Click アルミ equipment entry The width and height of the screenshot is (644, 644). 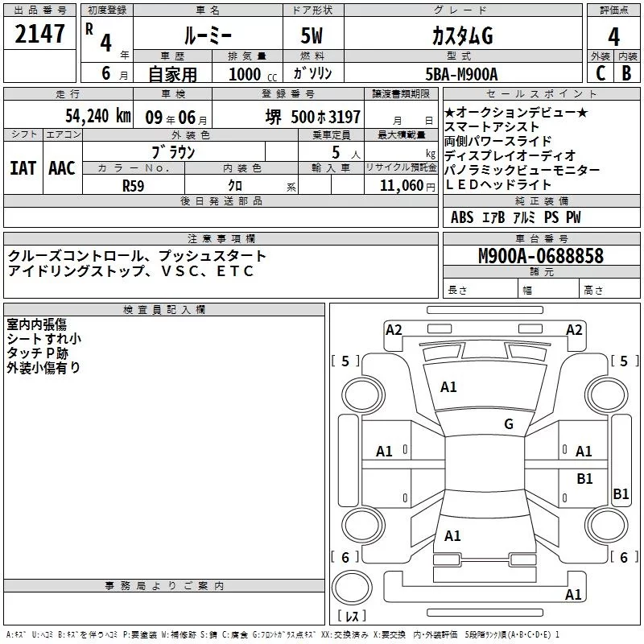click(x=524, y=217)
